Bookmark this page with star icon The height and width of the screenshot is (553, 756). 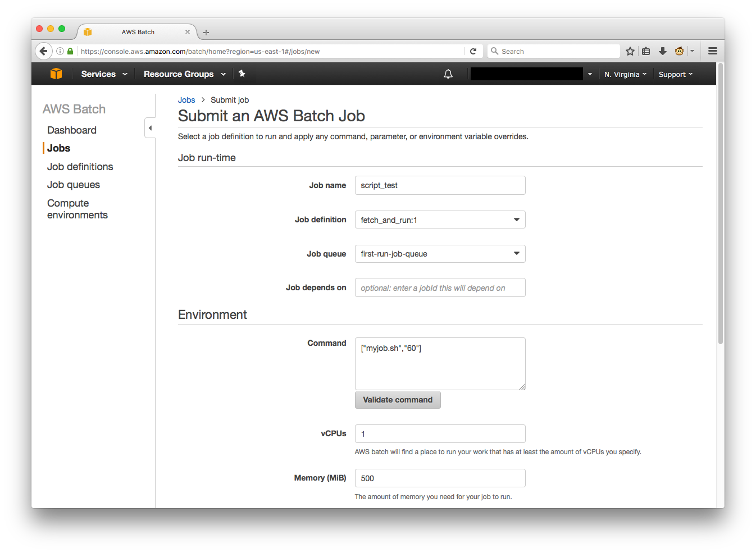pos(630,51)
